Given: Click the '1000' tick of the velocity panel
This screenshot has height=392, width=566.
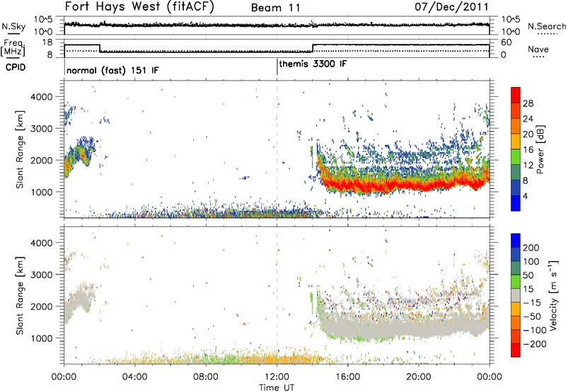Looking at the screenshot, I should click(42, 338).
